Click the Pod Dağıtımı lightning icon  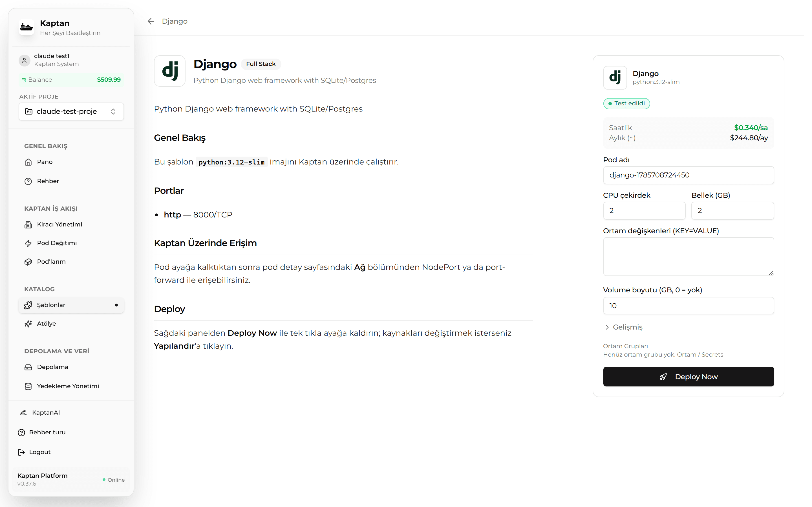tap(28, 243)
